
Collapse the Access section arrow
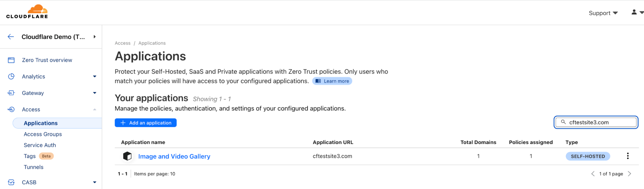pyautogui.click(x=95, y=110)
